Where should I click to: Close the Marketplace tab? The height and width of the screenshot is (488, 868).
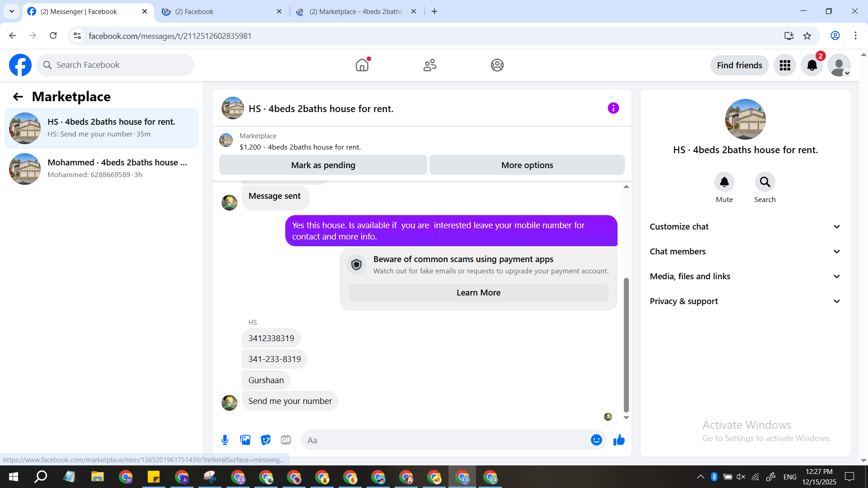(413, 11)
